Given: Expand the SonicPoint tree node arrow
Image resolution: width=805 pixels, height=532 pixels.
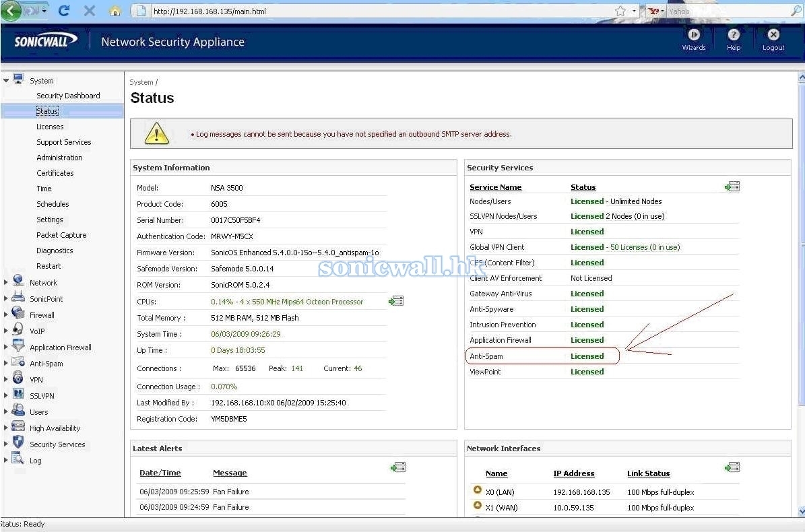Looking at the screenshot, I should (5, 298).
